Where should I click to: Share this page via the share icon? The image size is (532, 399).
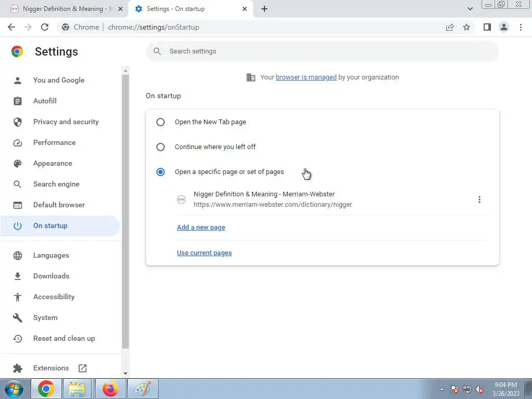point(450,27)
